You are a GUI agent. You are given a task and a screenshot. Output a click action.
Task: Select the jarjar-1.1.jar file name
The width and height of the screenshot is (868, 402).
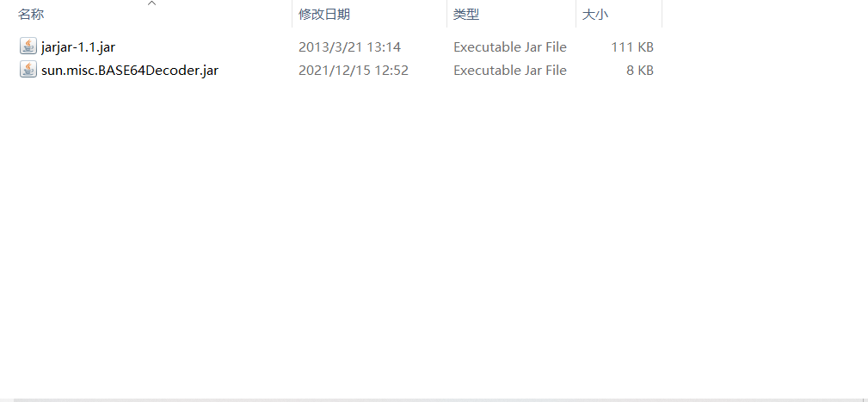78,47
